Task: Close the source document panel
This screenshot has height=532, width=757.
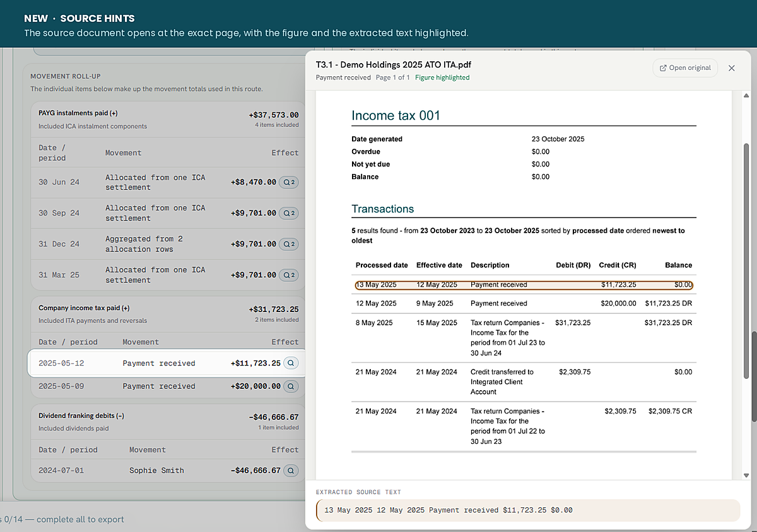Action: tap(732, 68)
